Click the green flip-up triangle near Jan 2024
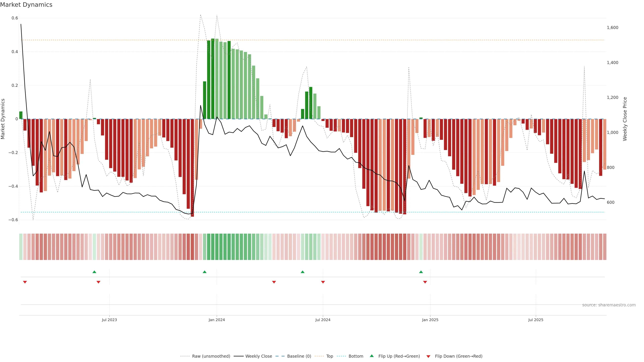The image size is (644, 362). 204,272
